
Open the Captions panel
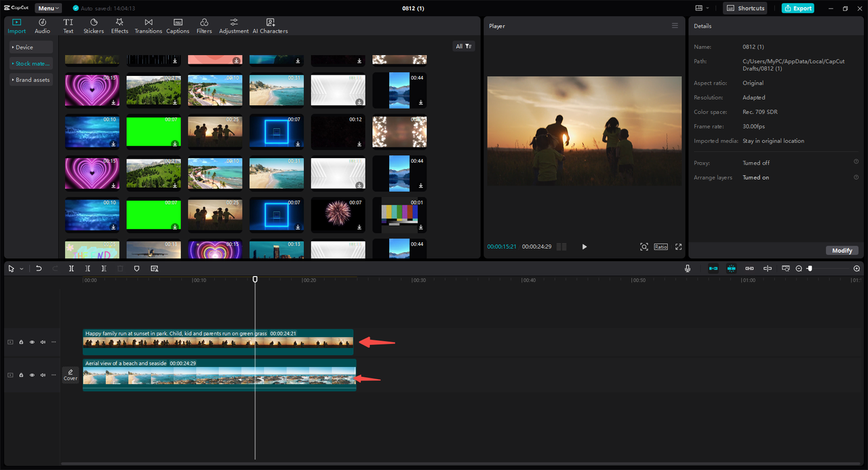[178, 26]
